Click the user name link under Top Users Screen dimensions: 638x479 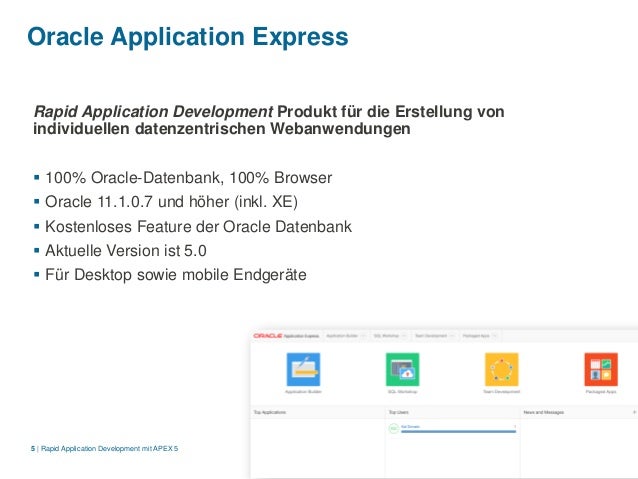(x=410, y=427)
